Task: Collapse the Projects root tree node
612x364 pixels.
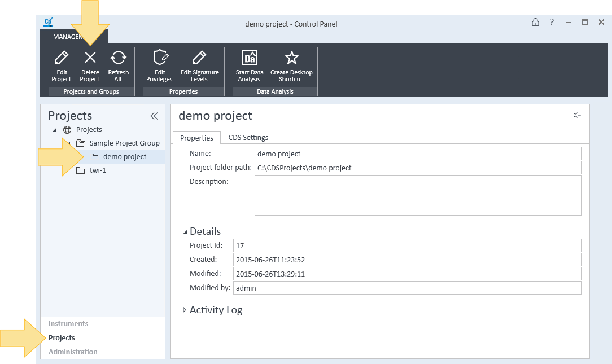Action: click(55, 129)
